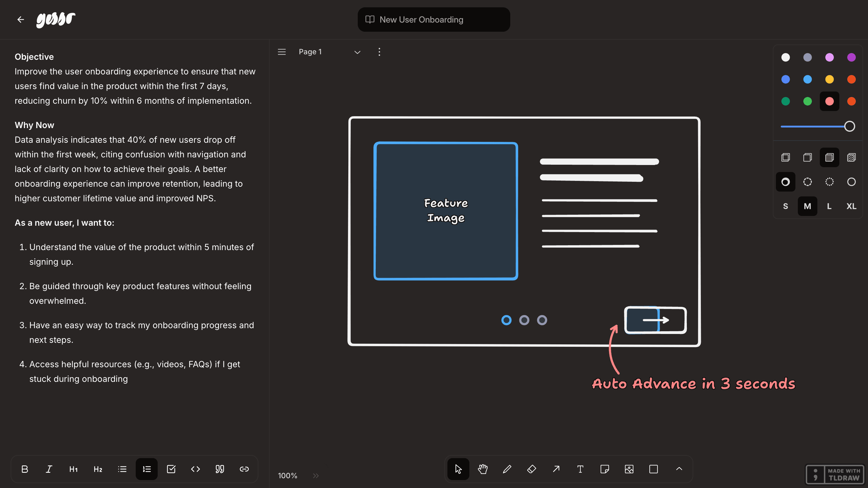
Task: Set dash style to draw
Action: [785, 182]
